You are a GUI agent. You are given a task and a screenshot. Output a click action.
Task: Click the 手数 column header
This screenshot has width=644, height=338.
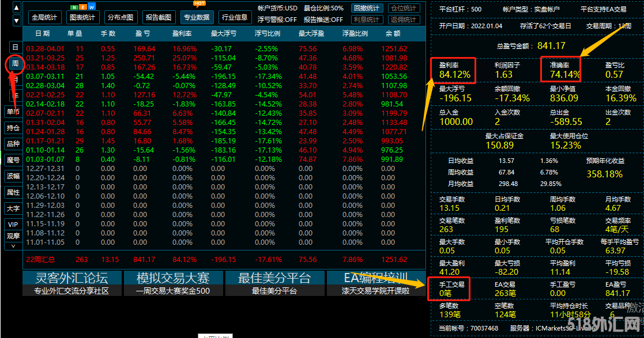pyautogui.click(x=108, y=33)
